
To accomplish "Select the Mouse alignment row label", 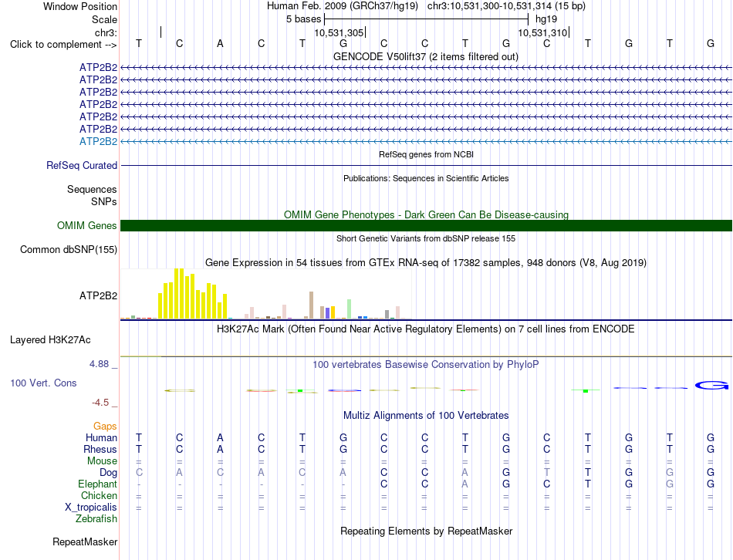I will click(102, 461).
